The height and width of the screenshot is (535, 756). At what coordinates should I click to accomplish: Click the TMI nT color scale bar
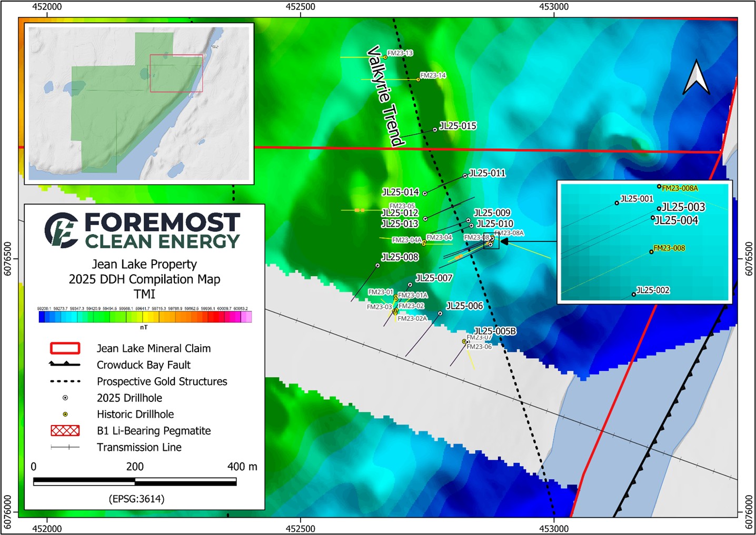144,318
